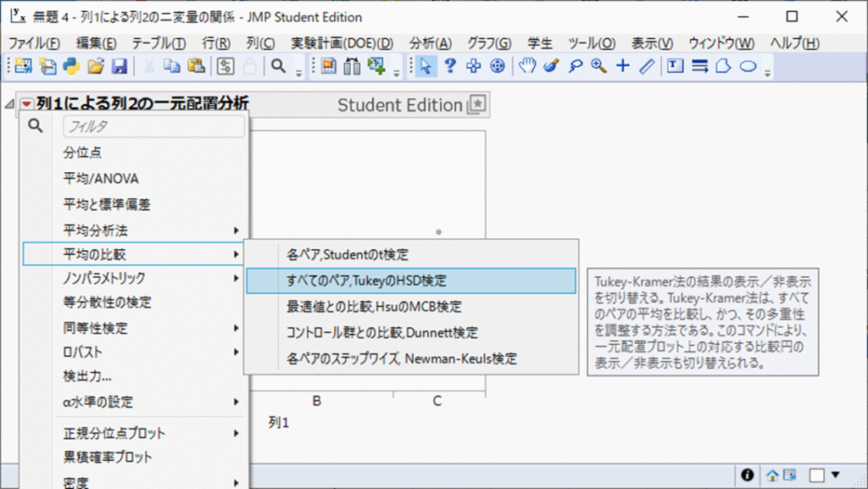Viewport: 868px width, 489px height.
Task: Expand the ノンパラメトリック submenu
Action: coord(136,278)
